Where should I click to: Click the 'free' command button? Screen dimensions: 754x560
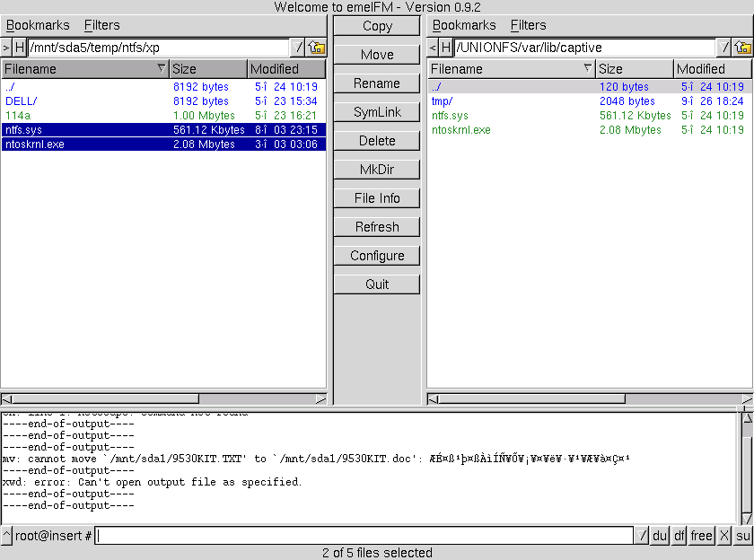(702, 536)
